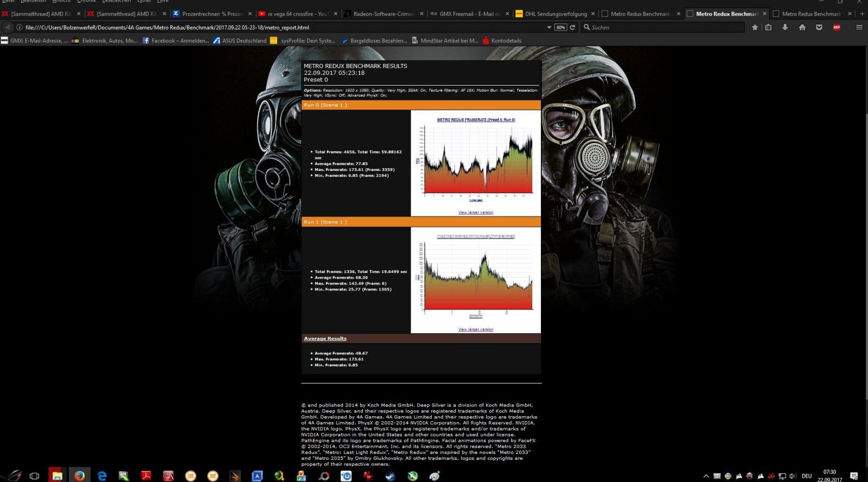Open sysProfile: Dein Syste... bookmark
868x482 pixels.
(303, 40)
